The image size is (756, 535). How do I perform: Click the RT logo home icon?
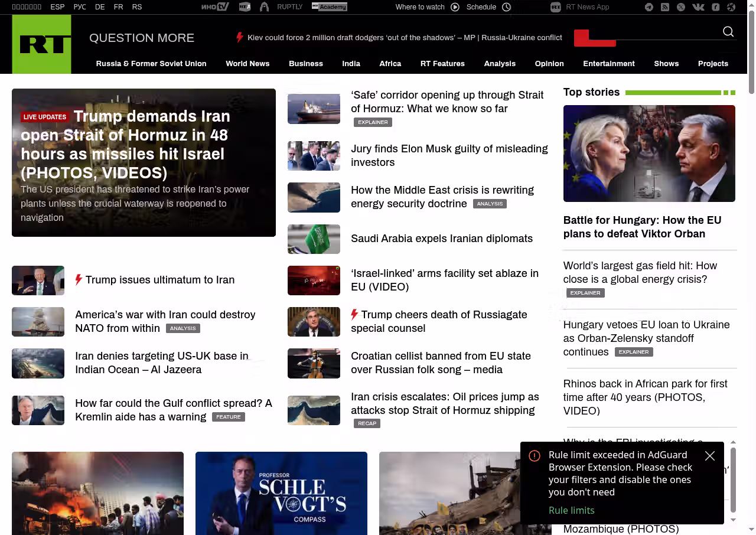[42, 44]
